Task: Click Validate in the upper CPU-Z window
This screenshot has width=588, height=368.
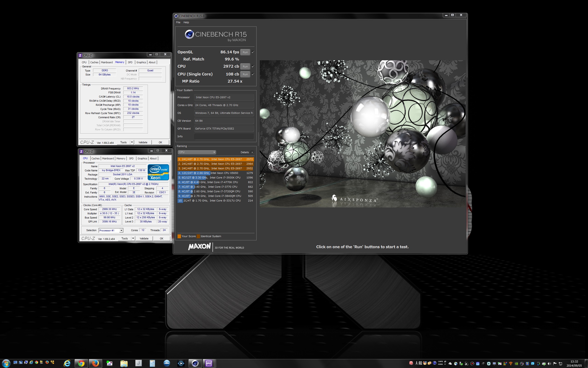Action: [143, 142]
